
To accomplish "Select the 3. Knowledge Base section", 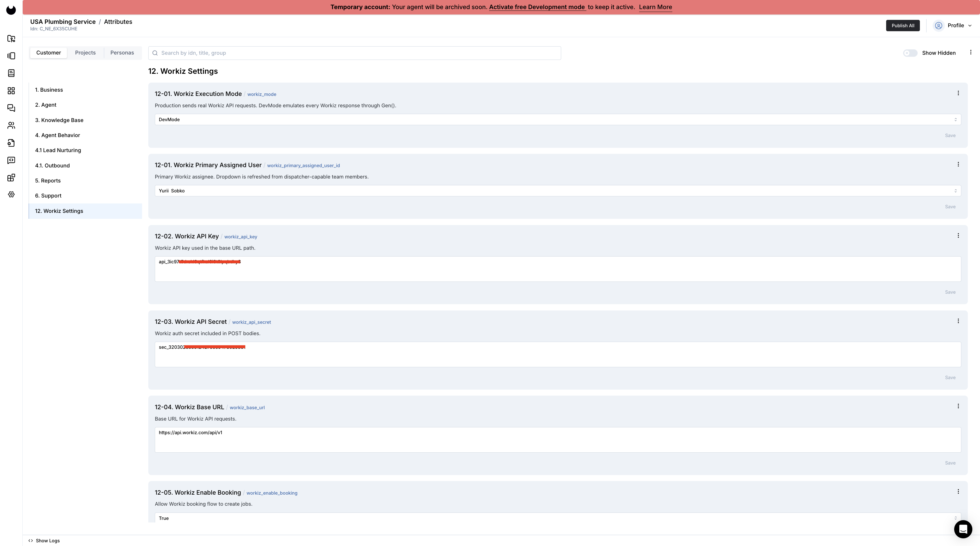I will pyautogui.click(x=85, y=120).
